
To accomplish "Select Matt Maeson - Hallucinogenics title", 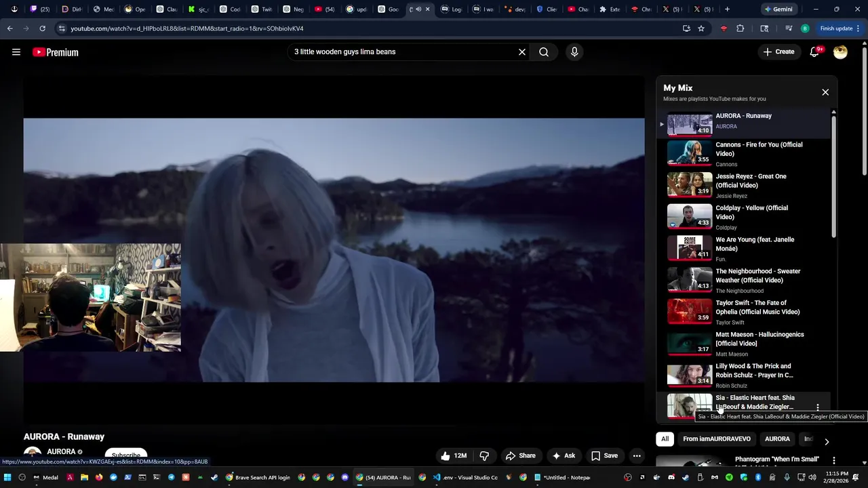I will coord(760,339).
